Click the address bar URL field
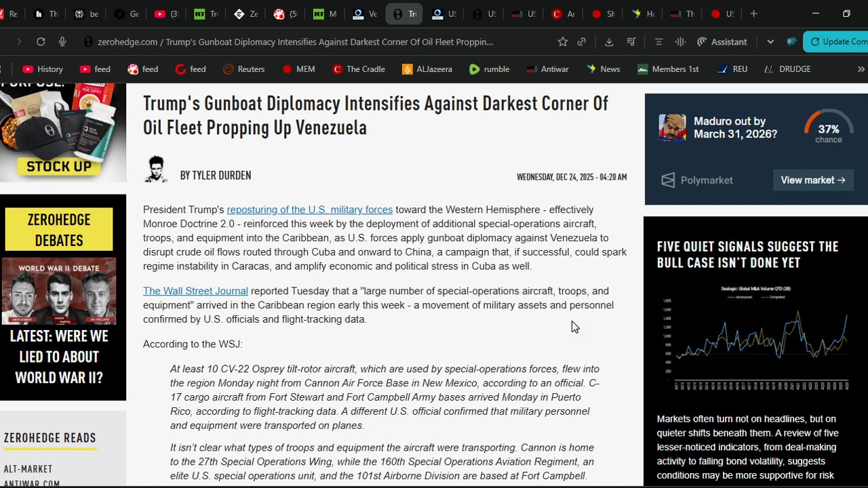868x488 pixels. pos(295,42)
